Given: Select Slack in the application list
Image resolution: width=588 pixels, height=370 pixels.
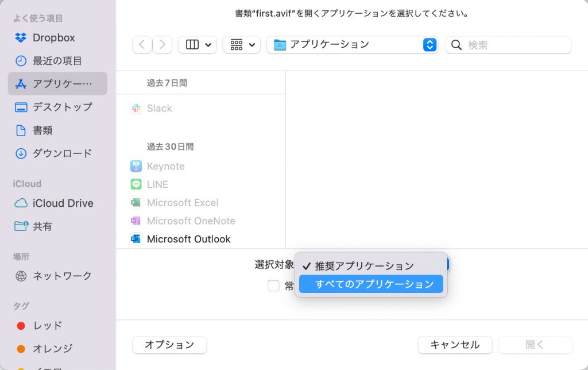Looking at the screenshot, I should (x=200, y=109).
